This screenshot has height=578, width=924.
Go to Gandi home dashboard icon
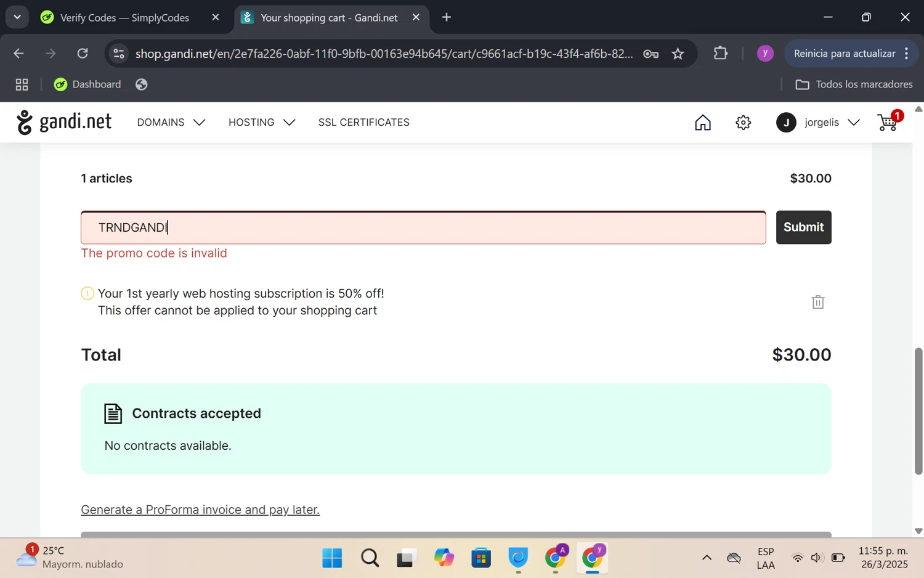coord(703,123)
